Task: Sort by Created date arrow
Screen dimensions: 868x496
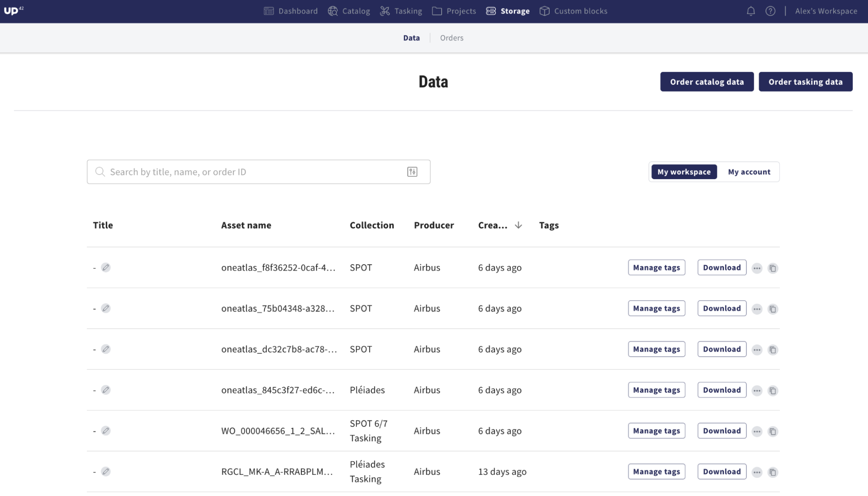Action: (518, 225)
